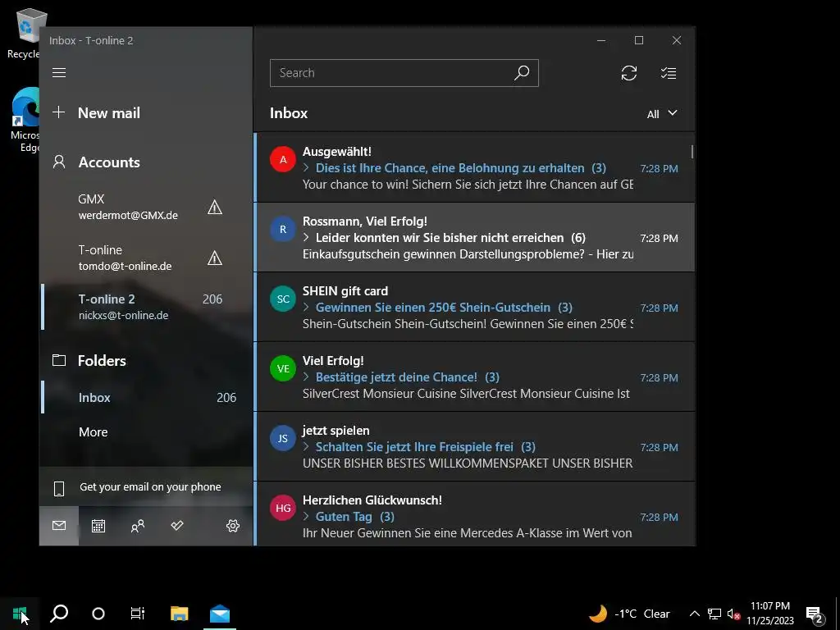Open Windows Start menu

[x=20, y=614]
